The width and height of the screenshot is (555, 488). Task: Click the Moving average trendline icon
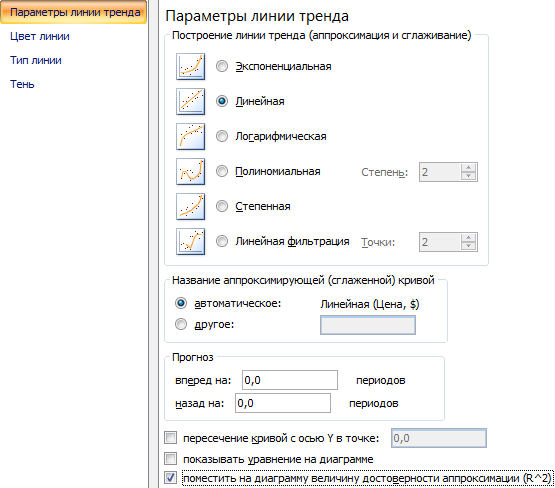point(190,242)
